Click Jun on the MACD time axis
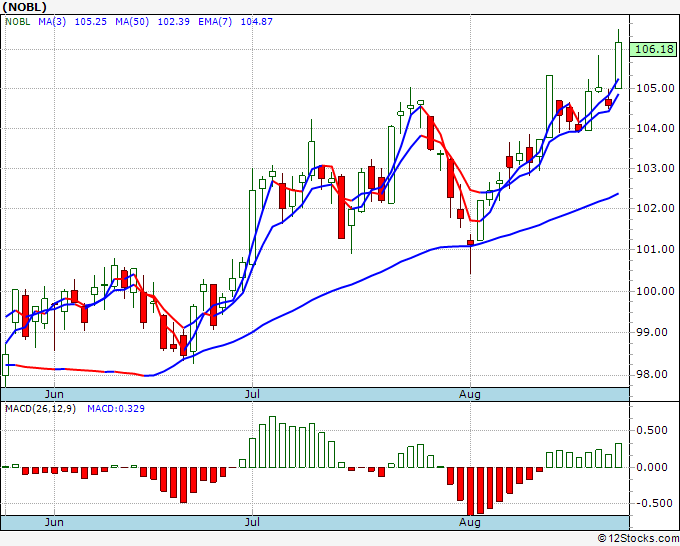 click(x=54, y=522)
